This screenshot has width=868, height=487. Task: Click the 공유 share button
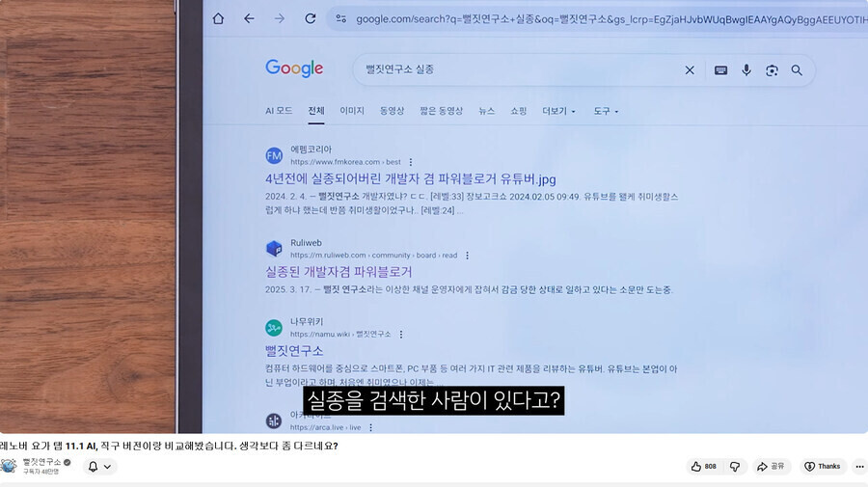pyautogui.click(x=771, y=467)
